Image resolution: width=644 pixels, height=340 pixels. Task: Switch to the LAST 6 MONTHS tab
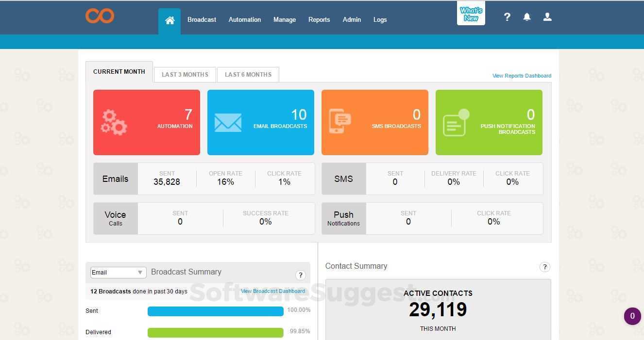[248, 74]
